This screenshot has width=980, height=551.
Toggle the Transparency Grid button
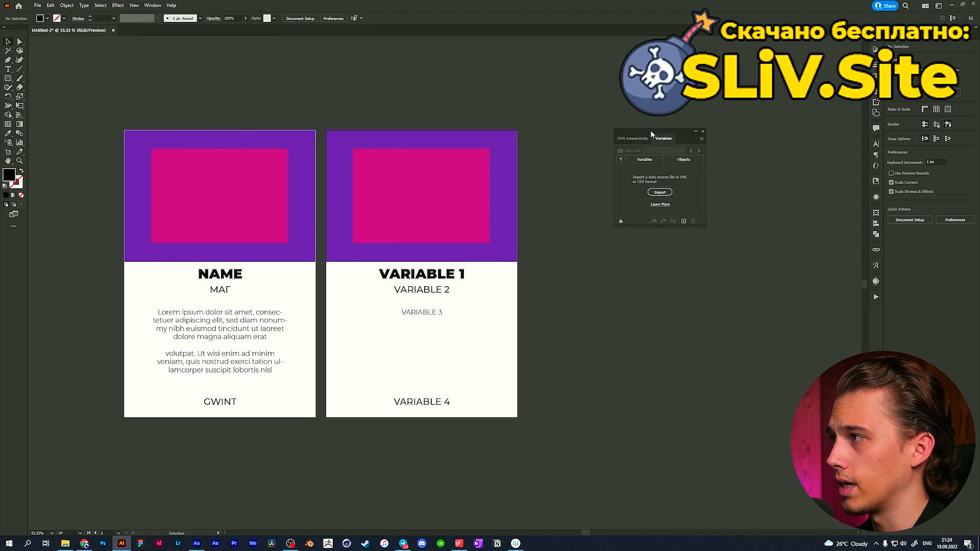(x=948, y=109)
